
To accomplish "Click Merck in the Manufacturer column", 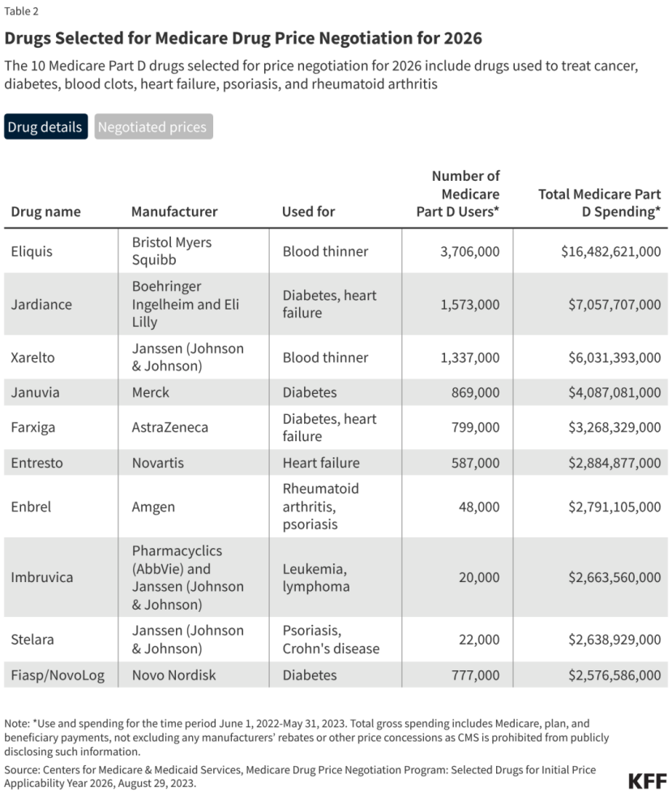I will (x=151, y=392).
